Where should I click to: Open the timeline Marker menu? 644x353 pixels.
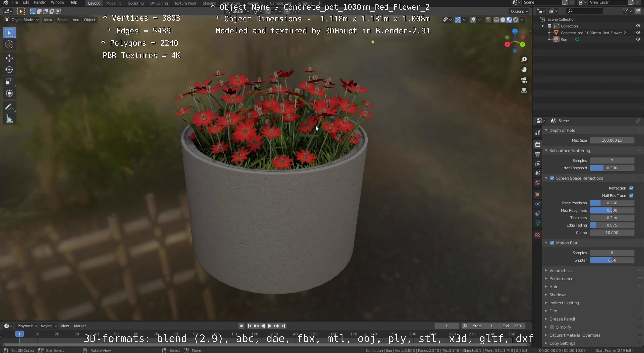point(80,326)
